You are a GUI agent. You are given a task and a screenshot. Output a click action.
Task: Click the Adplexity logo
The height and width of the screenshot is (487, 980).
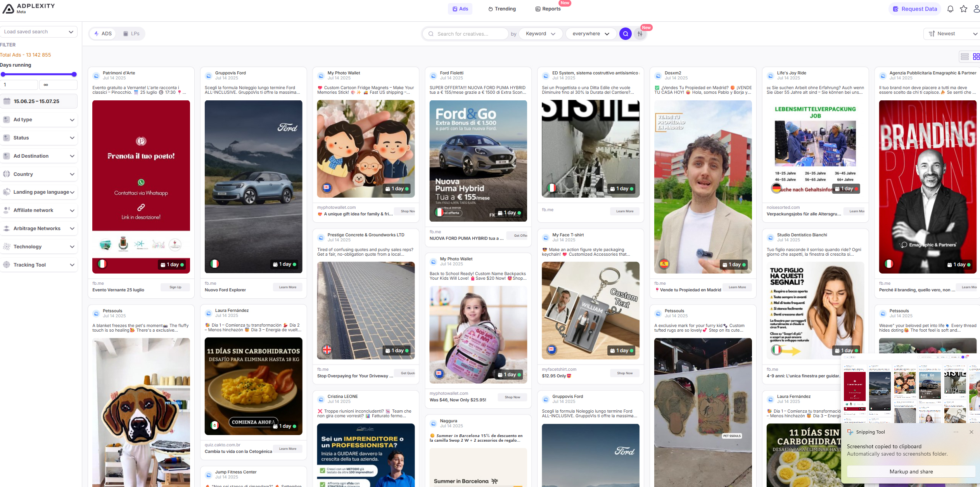(x=28, y=8)
